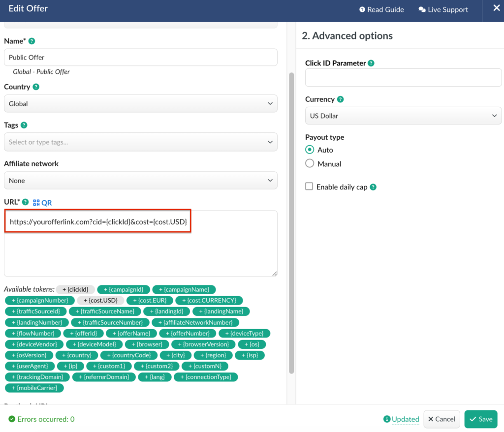Click help icon beside Name label
The width and height of the screenshot is (504, 432).
coord(32,41)
